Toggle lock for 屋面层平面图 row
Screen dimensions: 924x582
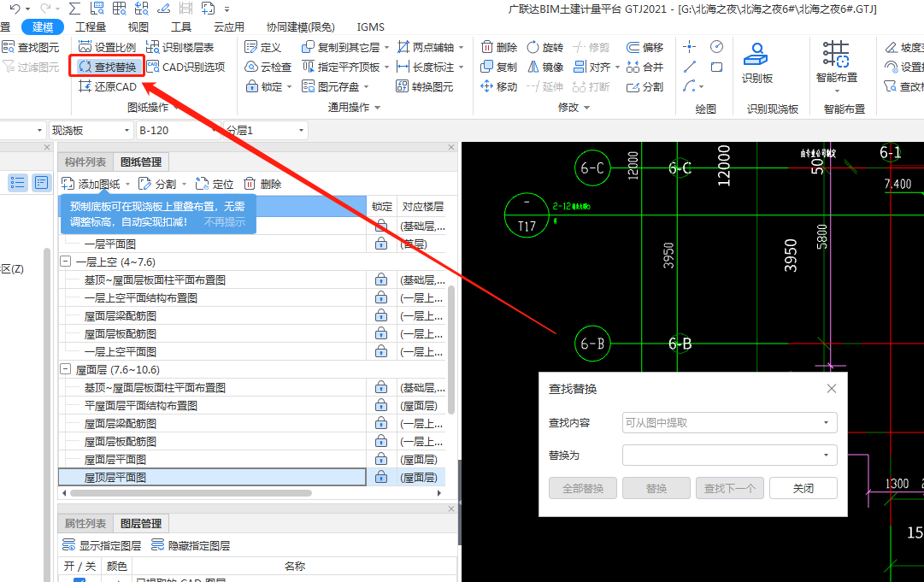(381, 459)
